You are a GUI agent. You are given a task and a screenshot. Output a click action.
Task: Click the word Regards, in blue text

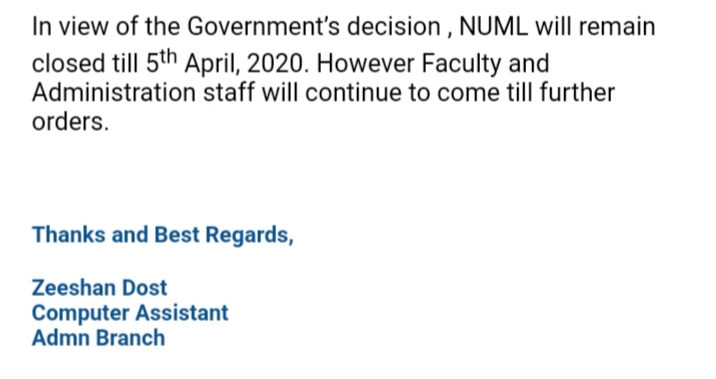249,236
